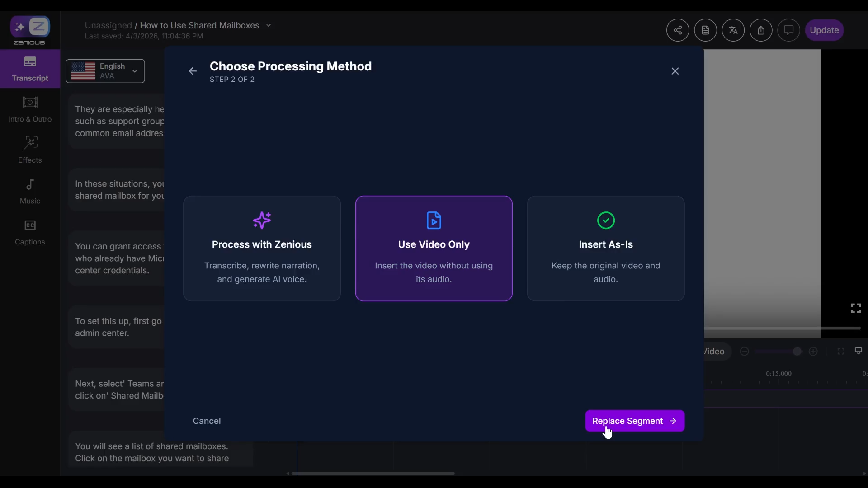This screenshot has height=488, width=868.
Task: Switch to the Captions tab
Action: [30, 232]
